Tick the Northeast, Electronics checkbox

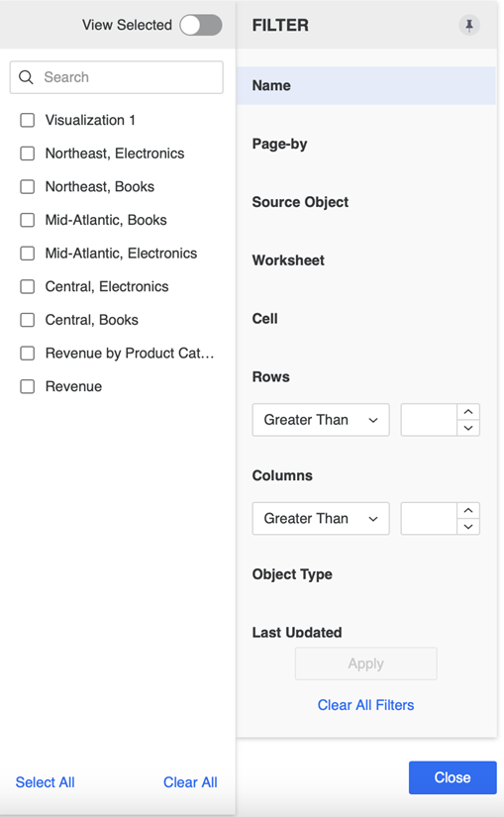[x=27, y=153]
